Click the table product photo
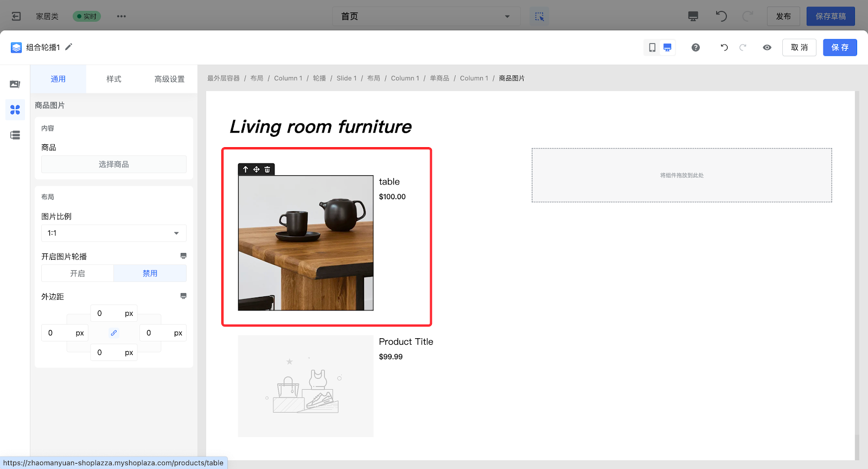This screenshot has width=868, height=469. coord(305,243)
